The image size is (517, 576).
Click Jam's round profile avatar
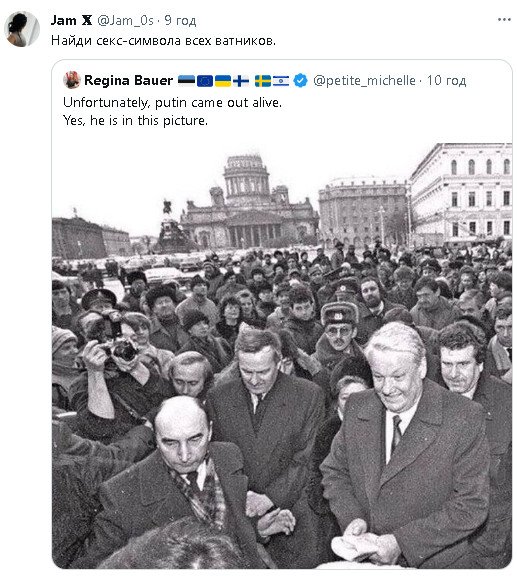(22, 29)
